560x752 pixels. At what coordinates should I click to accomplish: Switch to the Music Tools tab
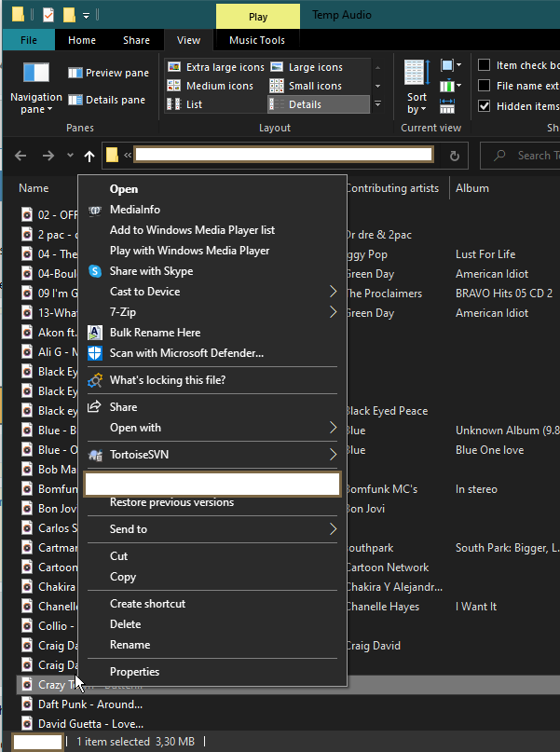click(x=257, y=40)
